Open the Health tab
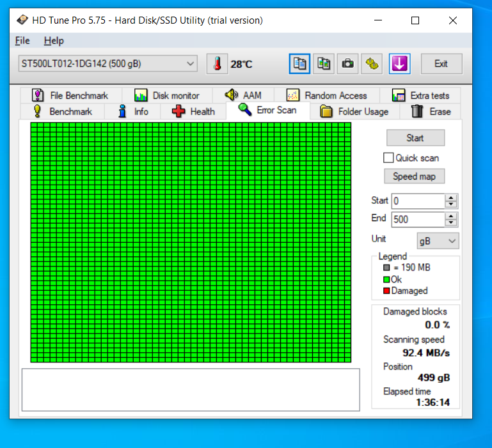 tap(193, 111)
